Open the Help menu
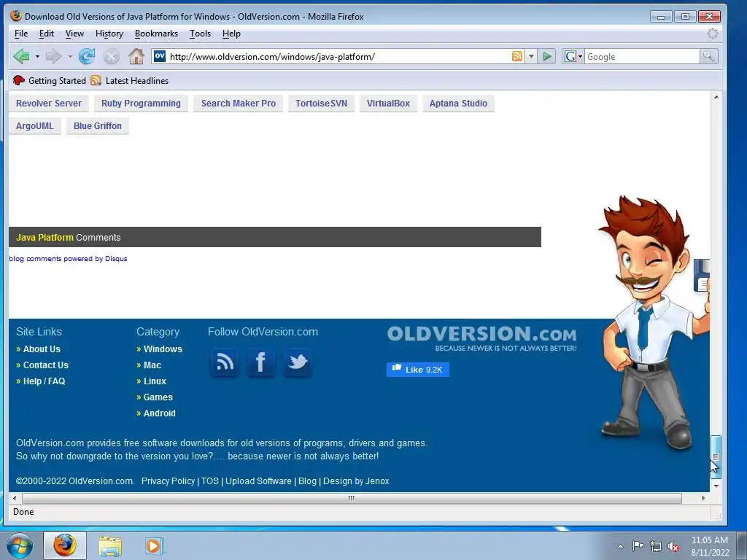The height and width of the screenshot is (560, 747). point(231,34)
